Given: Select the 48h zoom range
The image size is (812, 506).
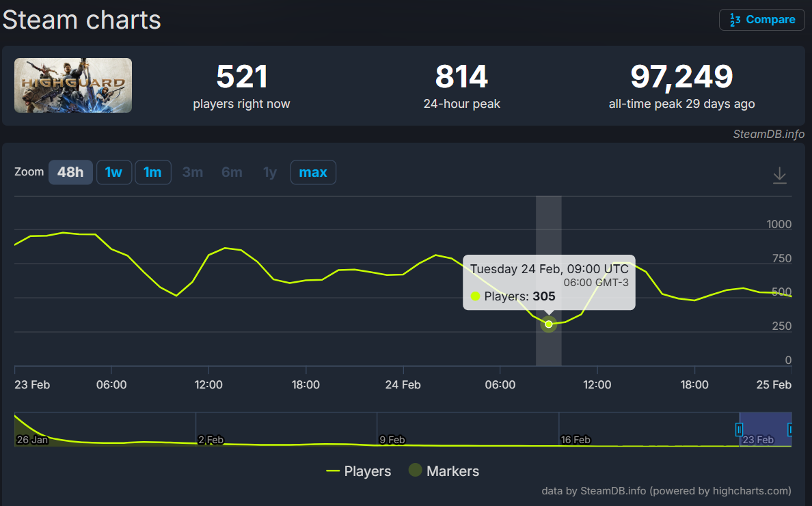Looking at the screenshot, I should click(70, 172).
